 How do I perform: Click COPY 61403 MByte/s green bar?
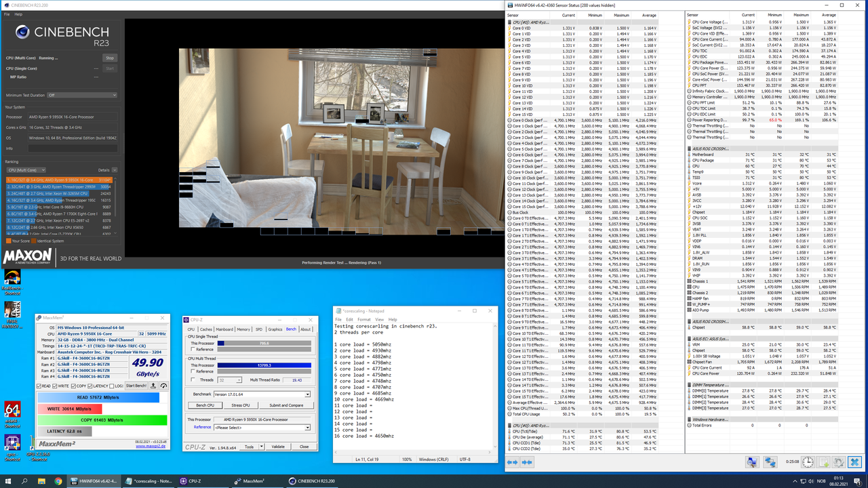point(101,420)
